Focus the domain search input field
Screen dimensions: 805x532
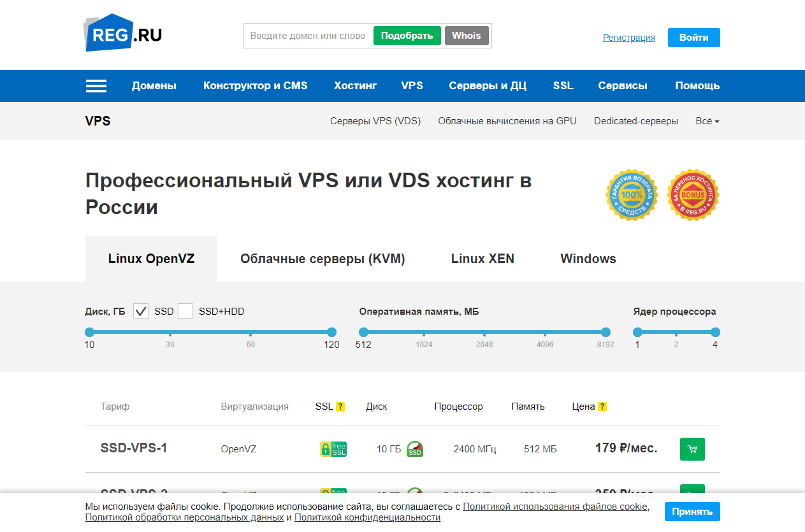307,36
